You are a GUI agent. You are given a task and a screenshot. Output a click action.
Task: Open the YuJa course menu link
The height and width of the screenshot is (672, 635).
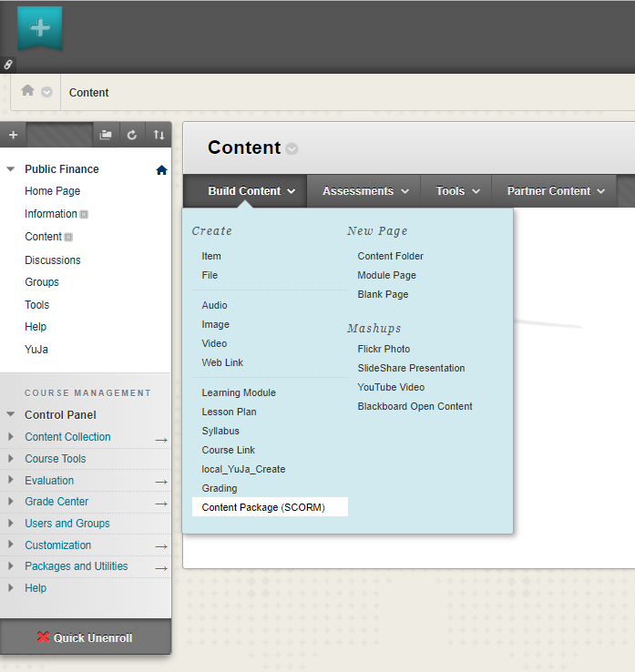point(36,350)
